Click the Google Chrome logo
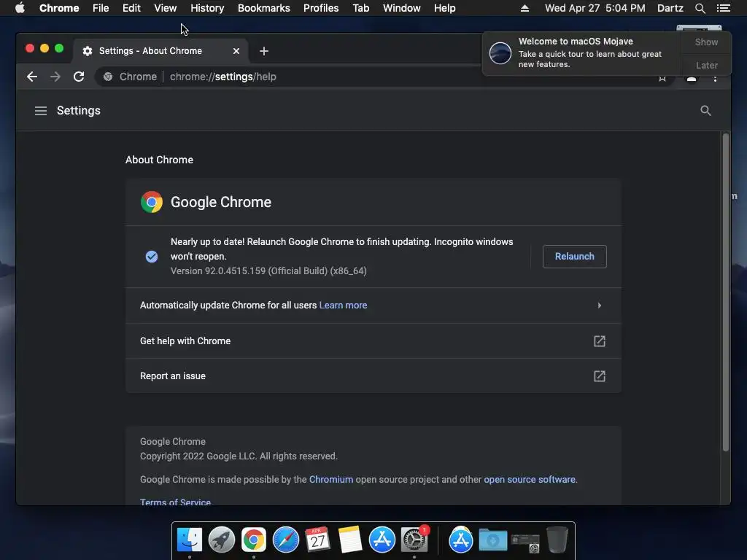Image resolution: width=747 pixels, height=560 pixels. coord(152,202)
